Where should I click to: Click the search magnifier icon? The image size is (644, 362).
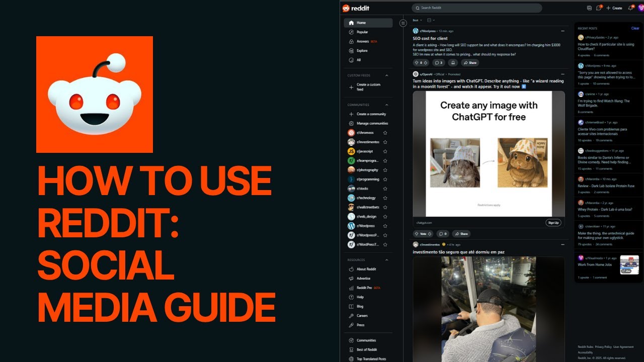tap(417, 8)
